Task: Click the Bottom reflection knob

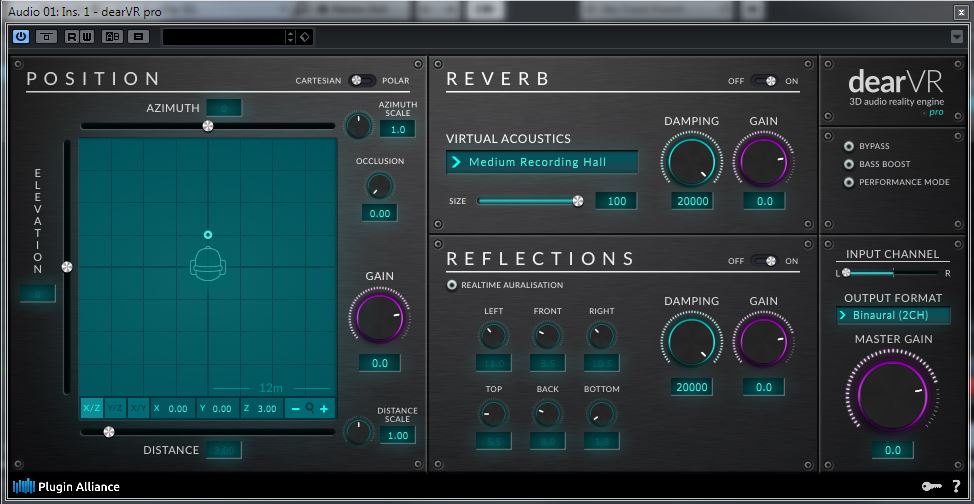Action: [601, 413]
